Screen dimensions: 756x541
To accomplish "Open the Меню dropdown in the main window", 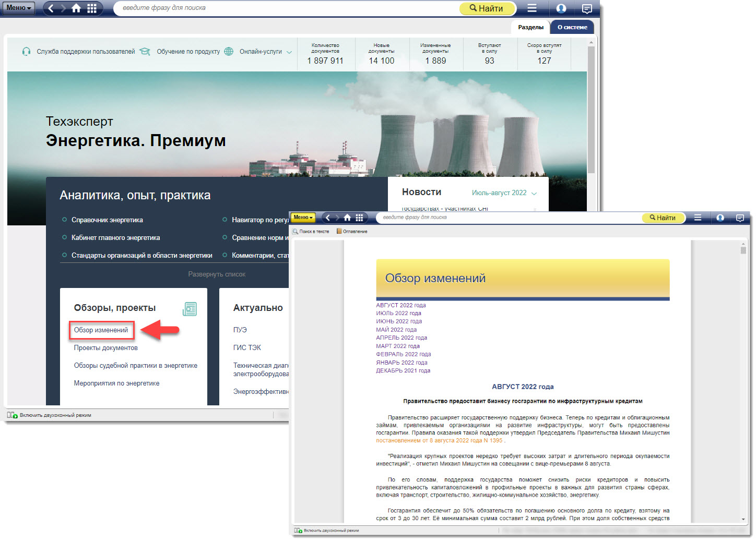I will pos(19,8).
